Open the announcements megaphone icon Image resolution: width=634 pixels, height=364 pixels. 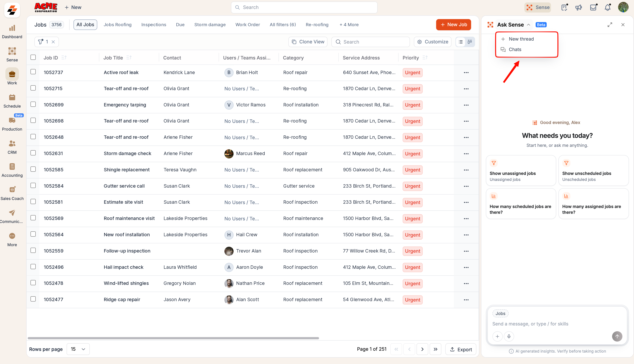coord(578,7)
